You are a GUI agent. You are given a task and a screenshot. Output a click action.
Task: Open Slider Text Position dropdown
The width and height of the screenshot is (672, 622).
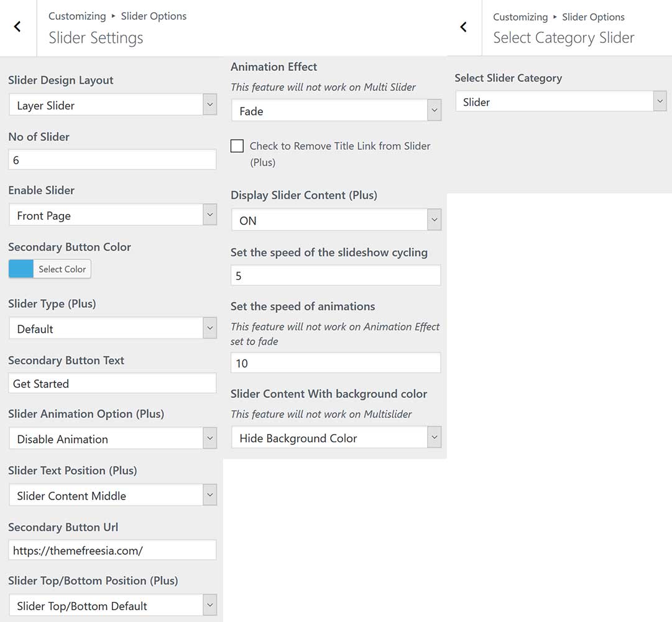(x=113, y=495)
